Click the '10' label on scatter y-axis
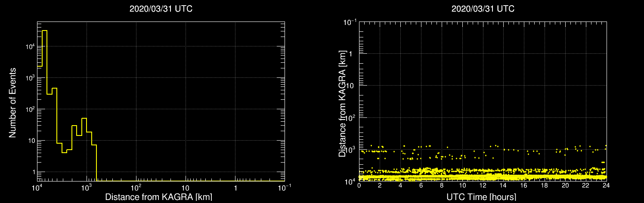Screen dimensions: 644x203 pos(351,85)
